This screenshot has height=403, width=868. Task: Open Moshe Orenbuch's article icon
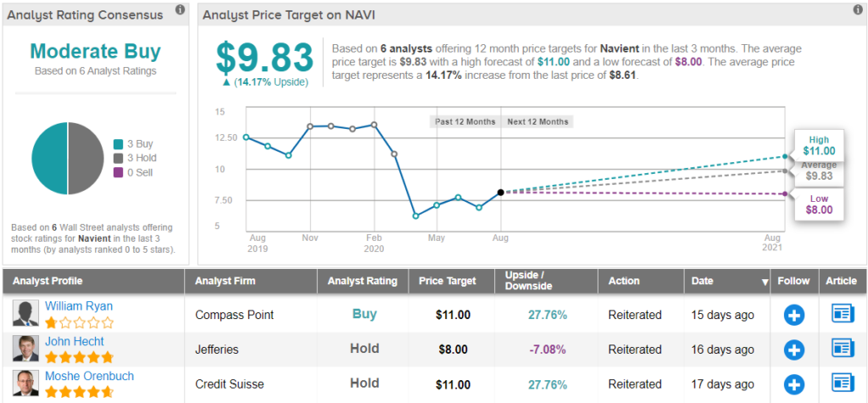pyautogui.click(x=843, y=383)
